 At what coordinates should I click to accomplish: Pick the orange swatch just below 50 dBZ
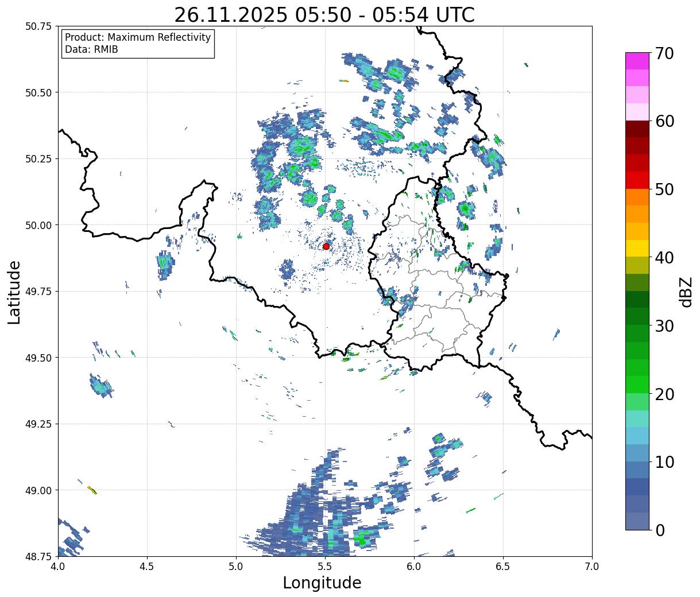point(637,197)
